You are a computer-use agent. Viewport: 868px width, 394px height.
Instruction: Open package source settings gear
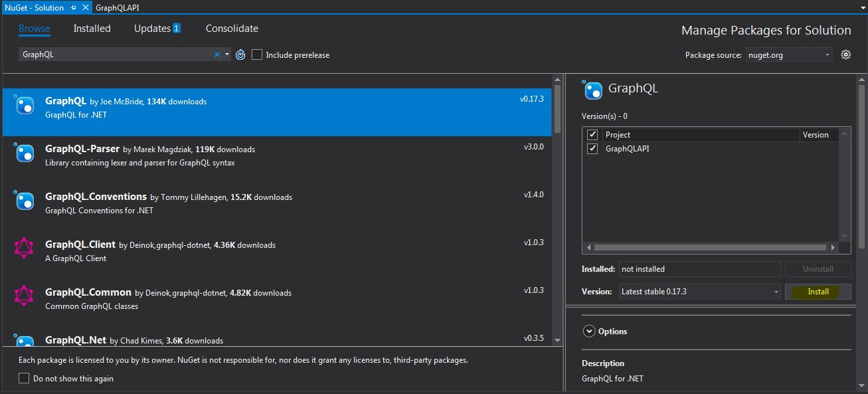[845, 54]
